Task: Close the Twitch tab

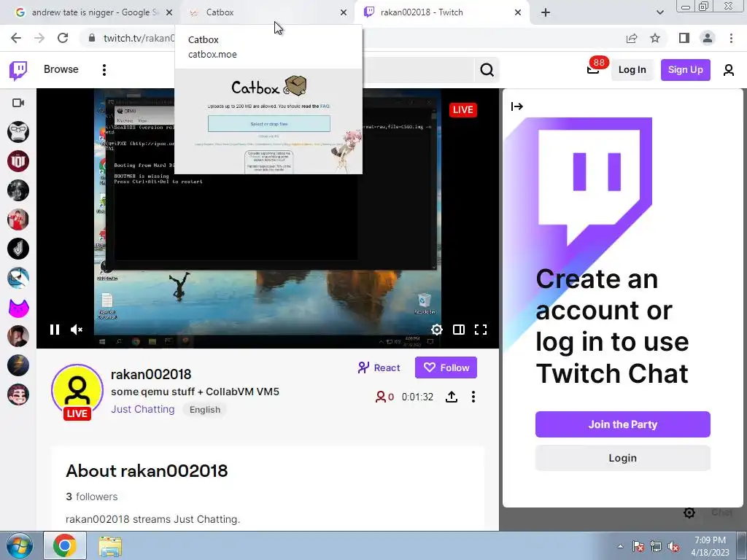Action: (x=518, y=12)
